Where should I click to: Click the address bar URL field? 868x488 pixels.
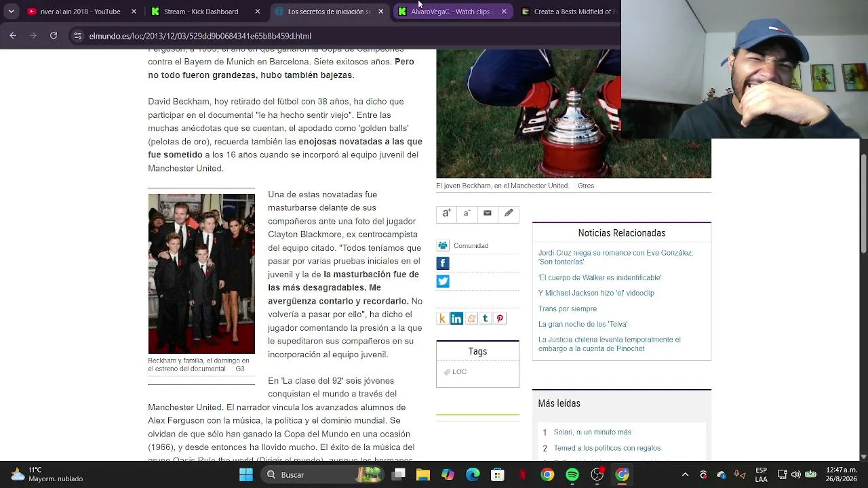(x=346, y=36)
